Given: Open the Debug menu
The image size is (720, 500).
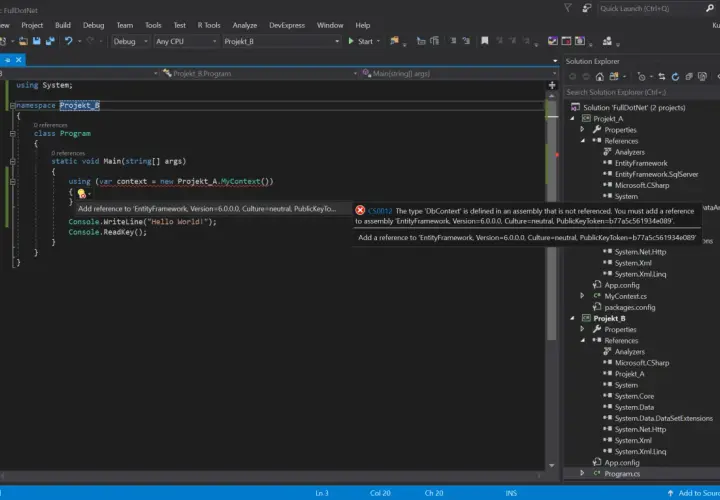Looking at the screenshot, I should click(94, 25).
